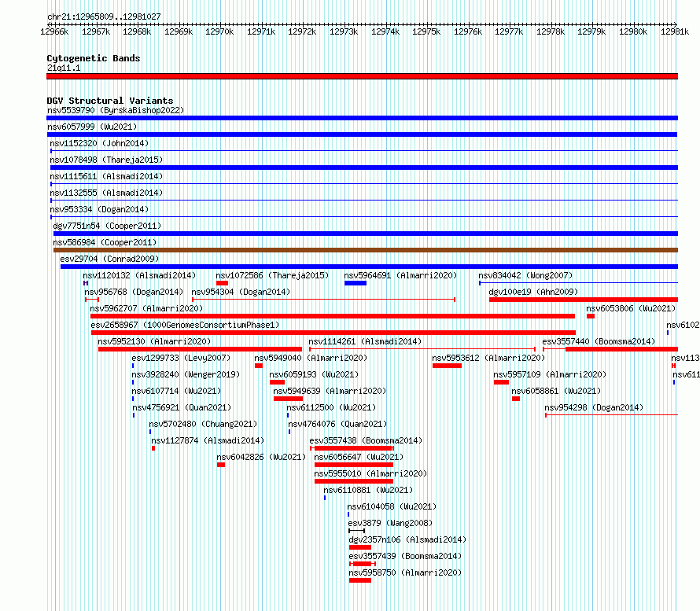Open dgv7751n54 (Cooper2011) label
Screen dimensions: 700x611
(107, 226)
